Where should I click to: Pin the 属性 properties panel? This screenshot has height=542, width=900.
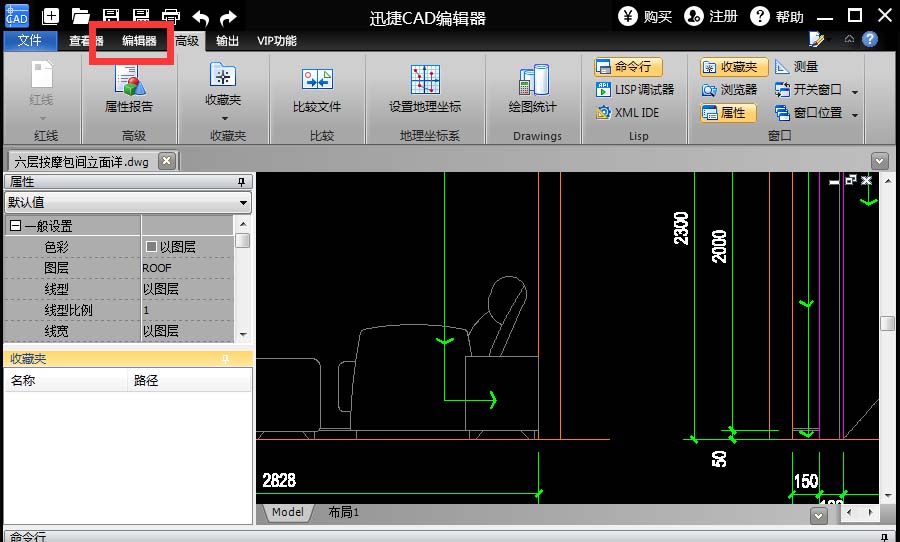(x=242, y=182)
